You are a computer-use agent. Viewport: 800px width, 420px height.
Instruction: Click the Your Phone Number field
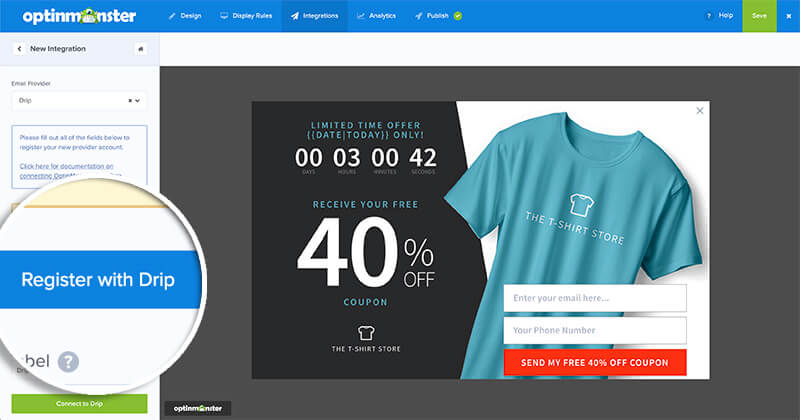595,330
